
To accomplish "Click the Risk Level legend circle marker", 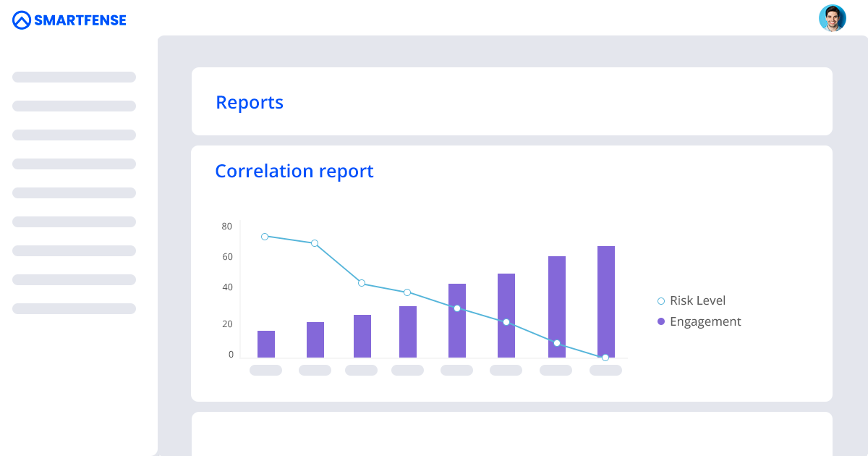I will (x=661, y=301).
